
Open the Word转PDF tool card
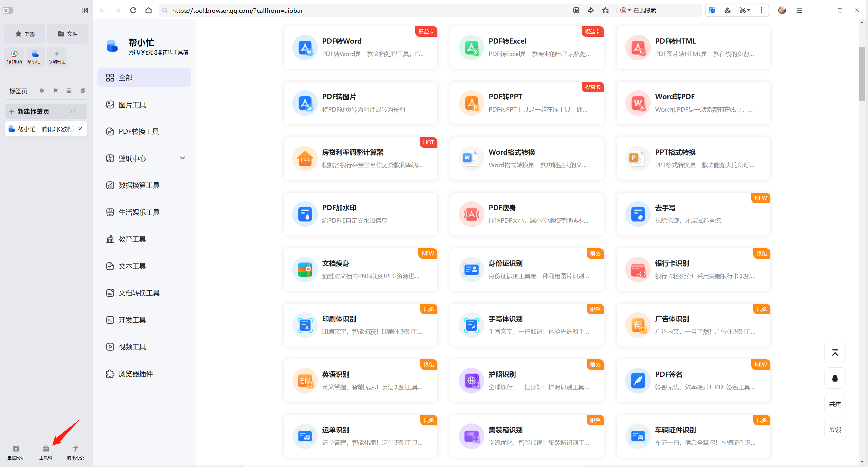[694, 103]
